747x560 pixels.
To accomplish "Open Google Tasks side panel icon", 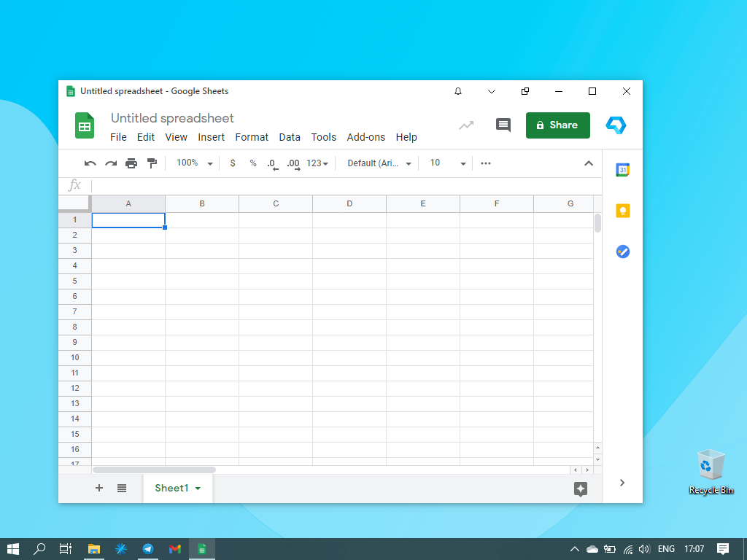I will 622,252.
